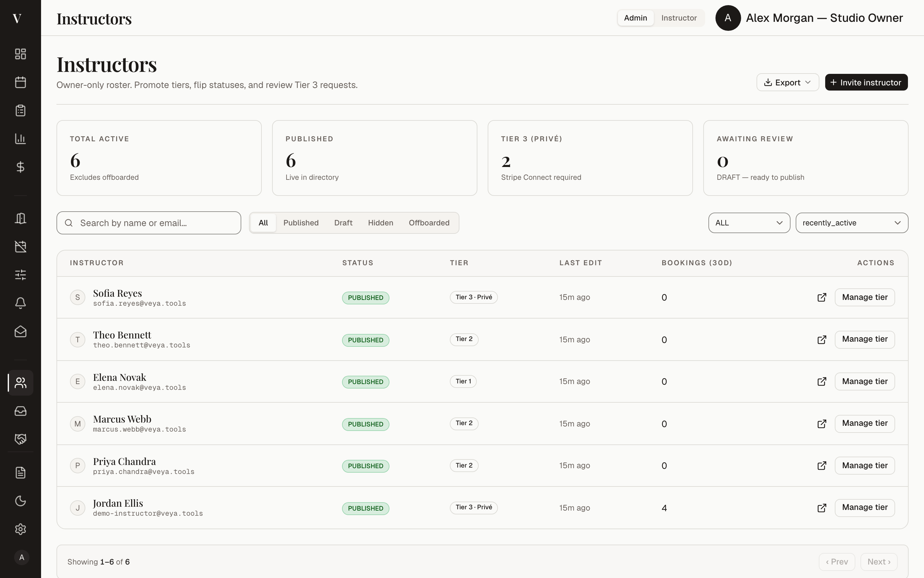Click the Last Edit column header
This screenshot has width=924, height=578.
click(580, 263)
